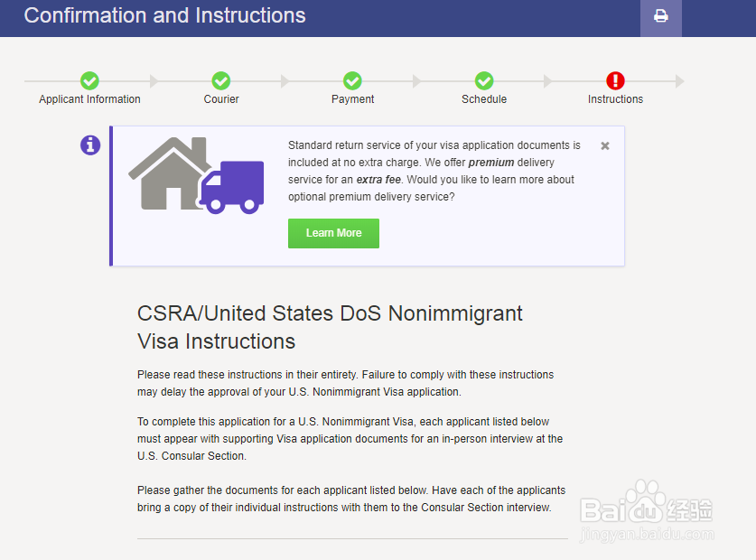Click the red Instructions alert icon
756x560 pixels.
point(616,81)
